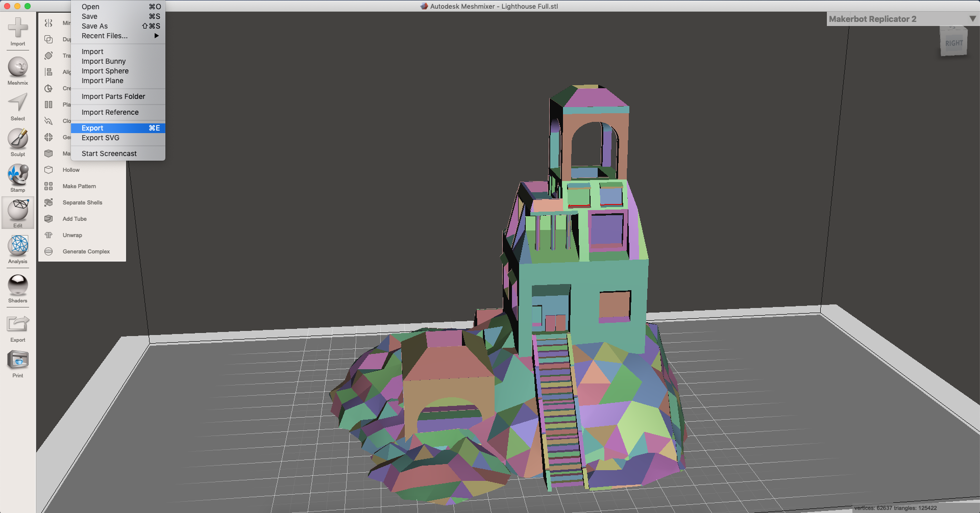
Task: Click the Generate Face Groups icon
Action: tap(48, 137)
